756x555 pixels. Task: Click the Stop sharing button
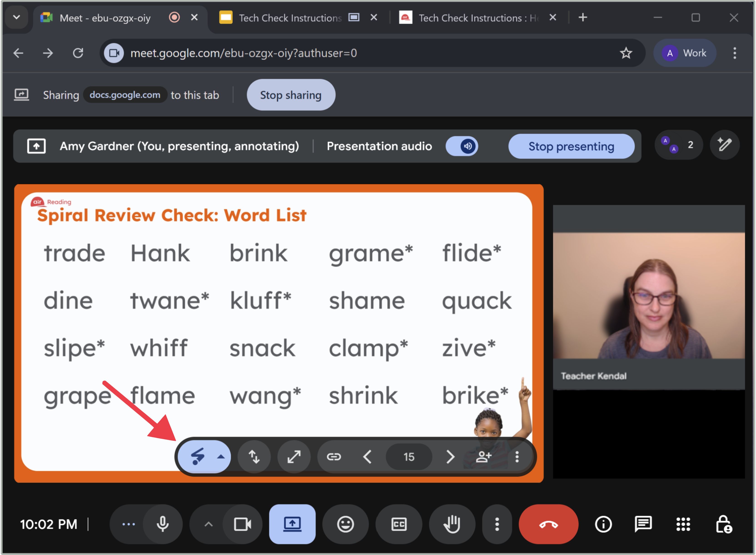coord(291,95)
